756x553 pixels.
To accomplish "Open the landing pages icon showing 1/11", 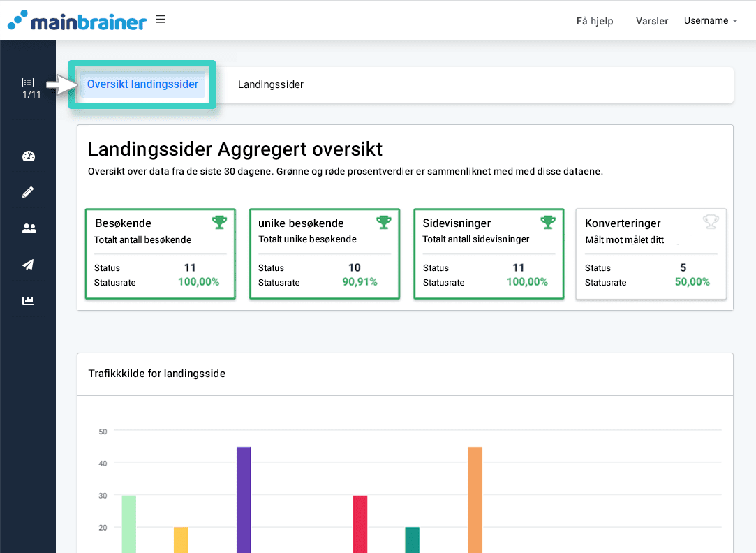I will coord(28,83).
